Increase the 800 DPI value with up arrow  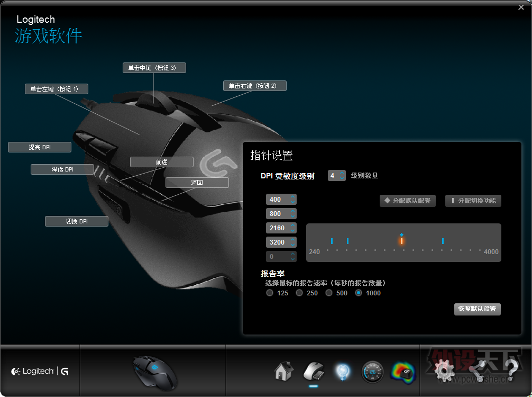[293, 211]
